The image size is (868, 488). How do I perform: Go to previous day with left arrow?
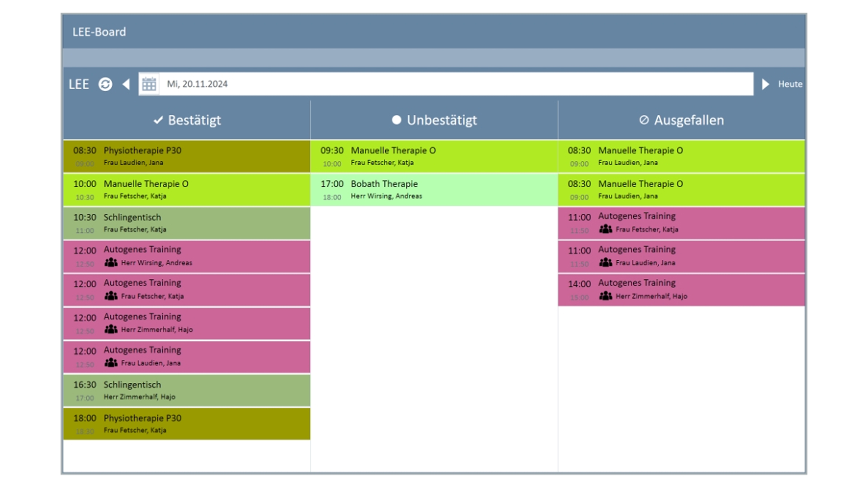pos(126,84)
